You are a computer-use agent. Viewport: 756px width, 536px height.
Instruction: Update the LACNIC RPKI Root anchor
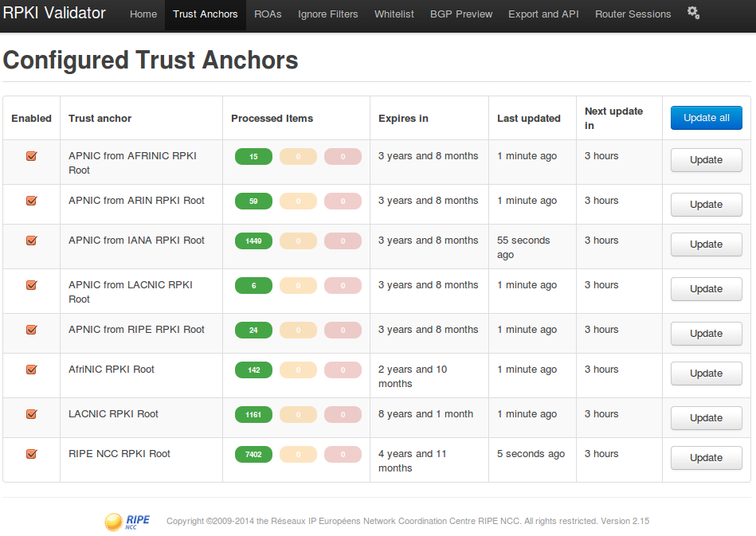click(707, 418)
